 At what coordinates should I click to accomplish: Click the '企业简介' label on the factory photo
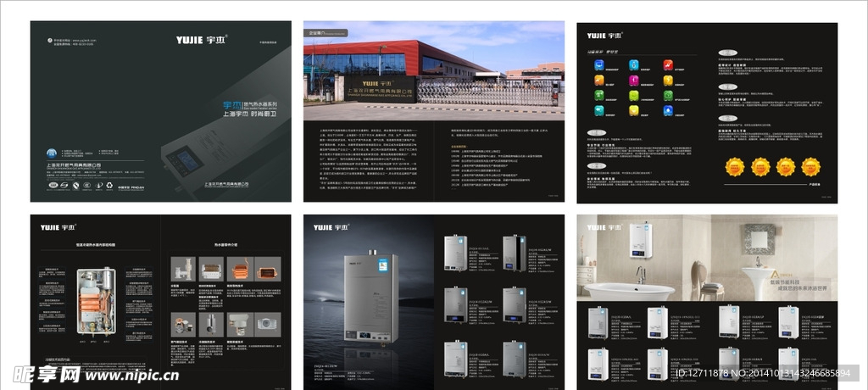point(326,33)
